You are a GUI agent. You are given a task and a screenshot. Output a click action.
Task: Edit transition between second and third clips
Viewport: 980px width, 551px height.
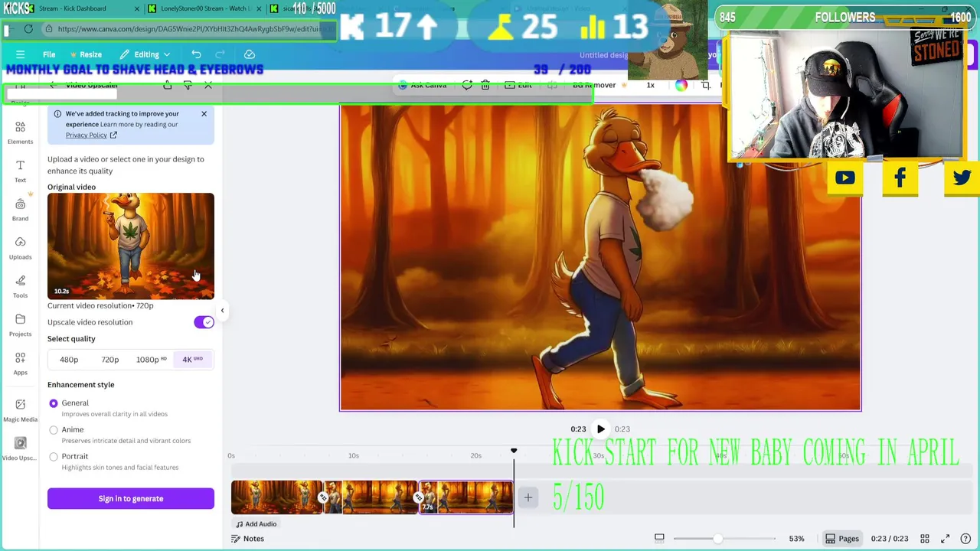click(418, 498)
